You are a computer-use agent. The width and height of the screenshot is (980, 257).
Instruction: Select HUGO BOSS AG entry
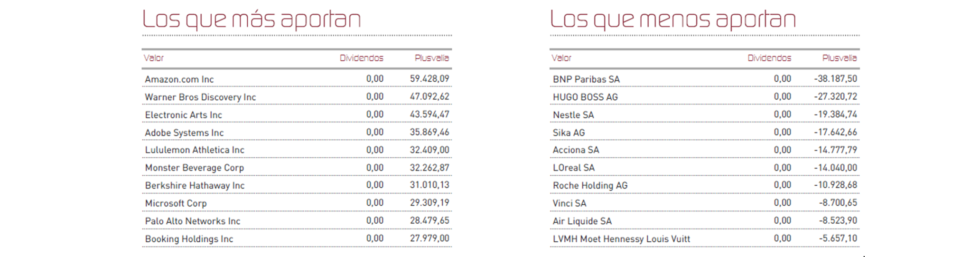pyautogui.click(x=585, y=97)
